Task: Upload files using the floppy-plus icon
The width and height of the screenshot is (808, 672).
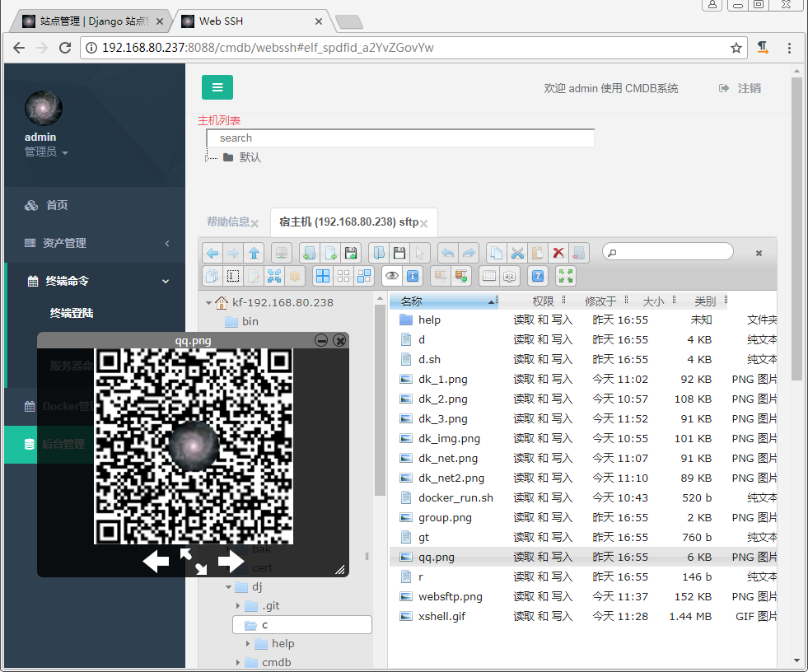Action: pos(351,253)
